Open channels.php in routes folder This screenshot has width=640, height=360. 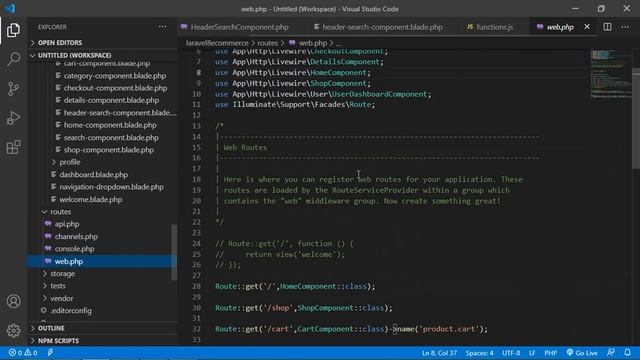point(76,236)
